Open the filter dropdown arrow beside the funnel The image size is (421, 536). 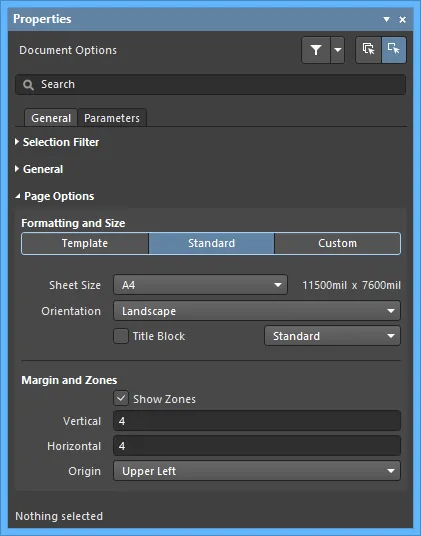338,50
